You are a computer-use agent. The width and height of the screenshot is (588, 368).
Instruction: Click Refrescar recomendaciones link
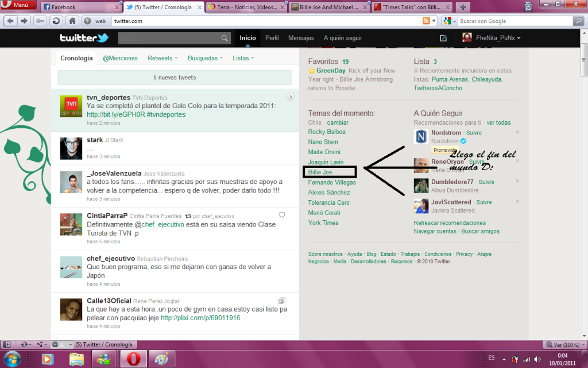pyautogui.click(x=450, y=223)
